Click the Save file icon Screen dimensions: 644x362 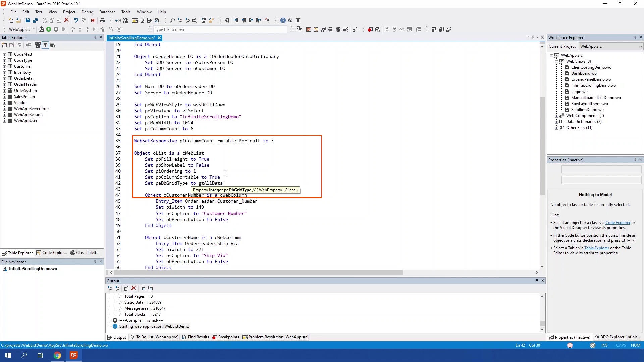pos(28,21)
